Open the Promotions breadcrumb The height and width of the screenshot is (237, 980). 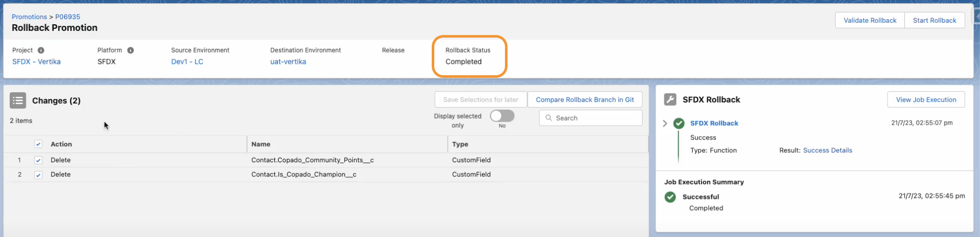point(29,17)
